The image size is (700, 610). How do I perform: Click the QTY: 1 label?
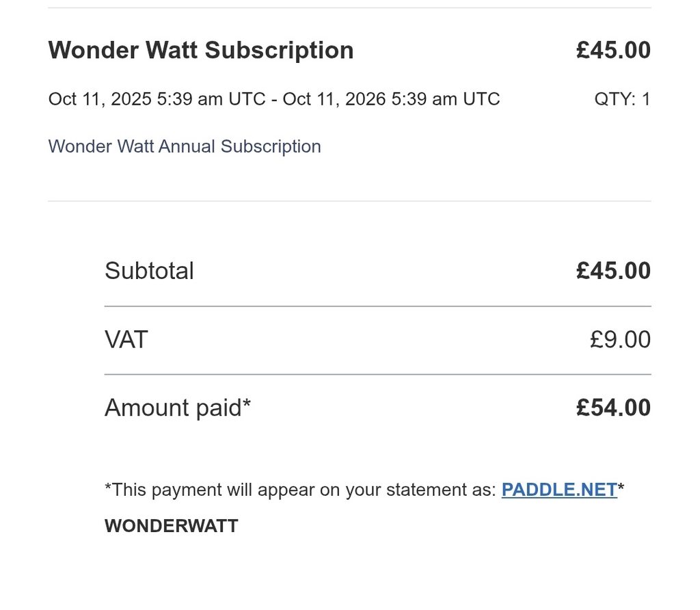pyautogui.click(x=622, y=99)
